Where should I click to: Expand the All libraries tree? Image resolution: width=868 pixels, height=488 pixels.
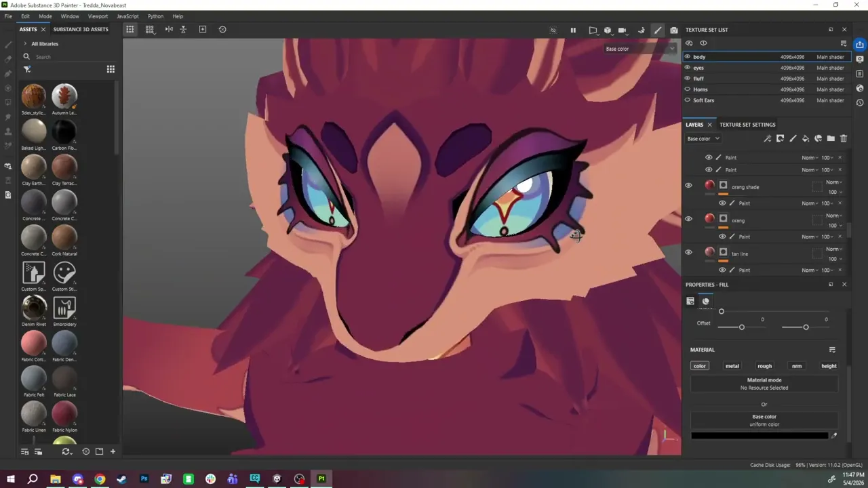point(25,44)
